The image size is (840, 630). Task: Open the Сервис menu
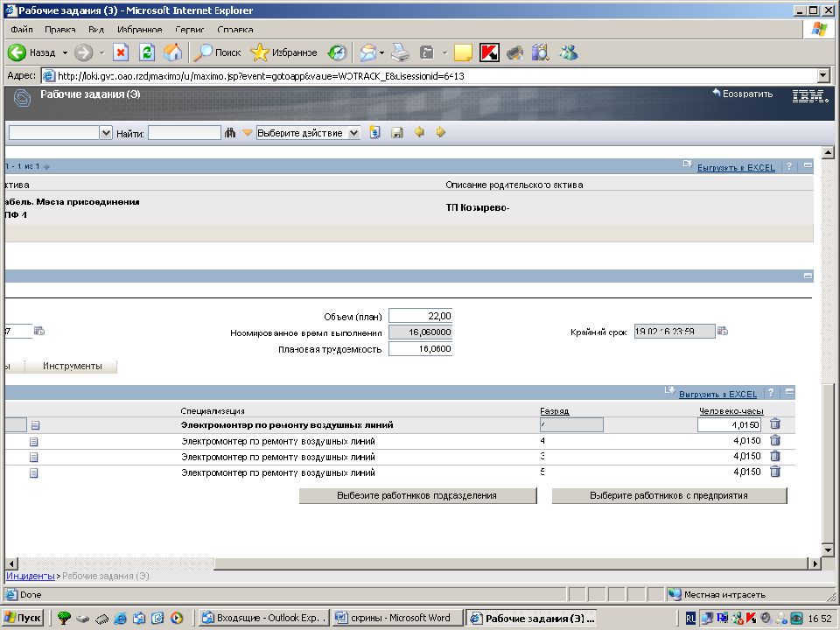[x=190, y=30]
